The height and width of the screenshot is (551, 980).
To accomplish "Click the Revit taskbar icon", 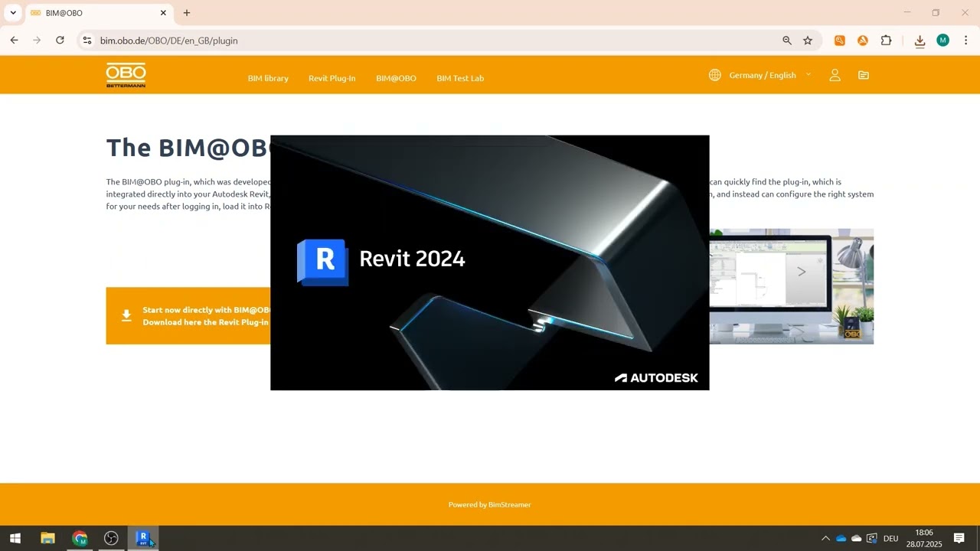I will [142, 538].
